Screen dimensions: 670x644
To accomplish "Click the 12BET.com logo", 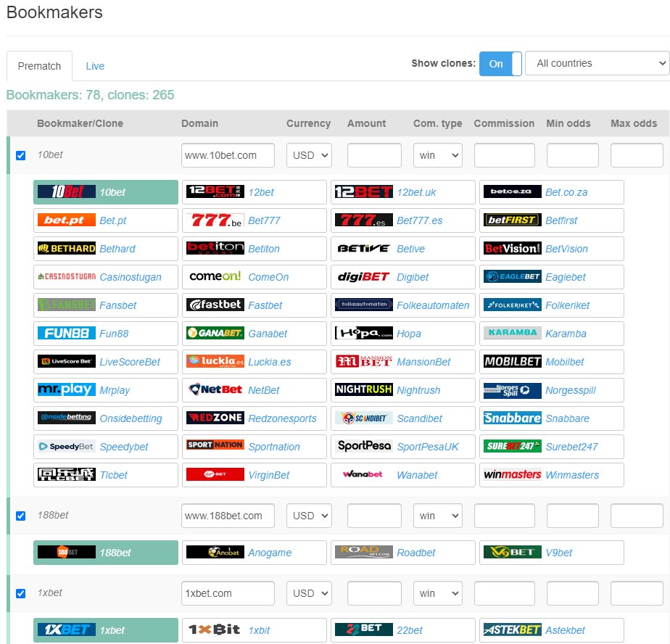I will [215, 192].
